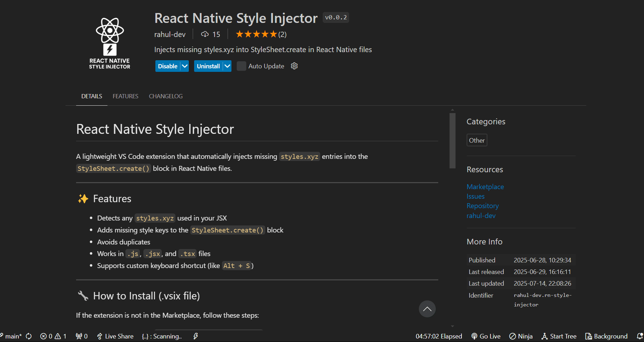
Task: Expand the Uninstall dropdown arrow
Action: click(227, 66)
